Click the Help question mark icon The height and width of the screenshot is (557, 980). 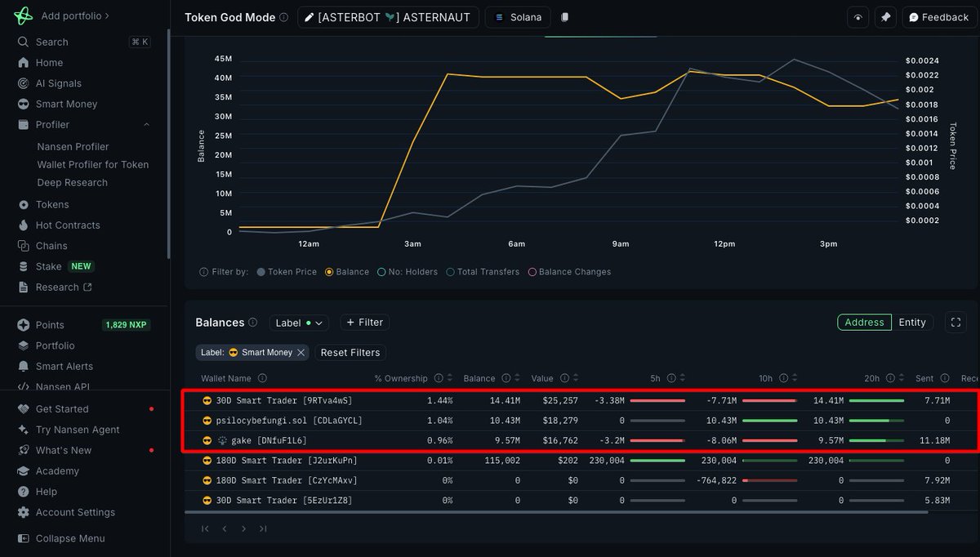click(x=23, y=492)
